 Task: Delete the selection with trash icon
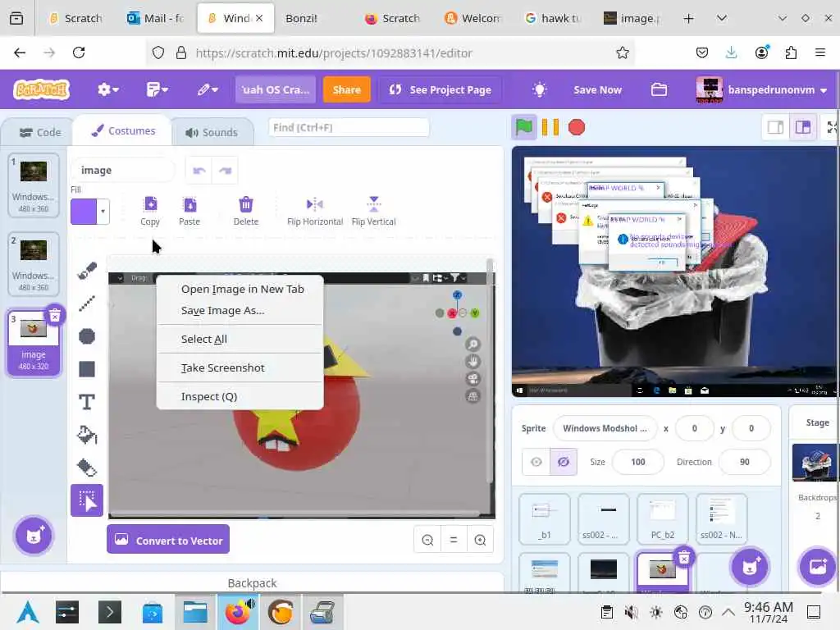tap(246, 211)
